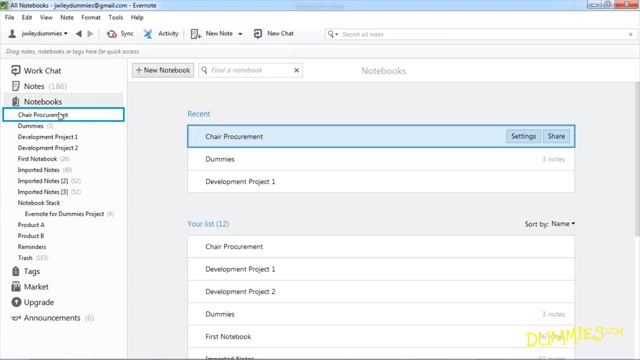This screenshot has height=360, width=640.
Task: Click the New Notebook button
Action: click(163, 70)
